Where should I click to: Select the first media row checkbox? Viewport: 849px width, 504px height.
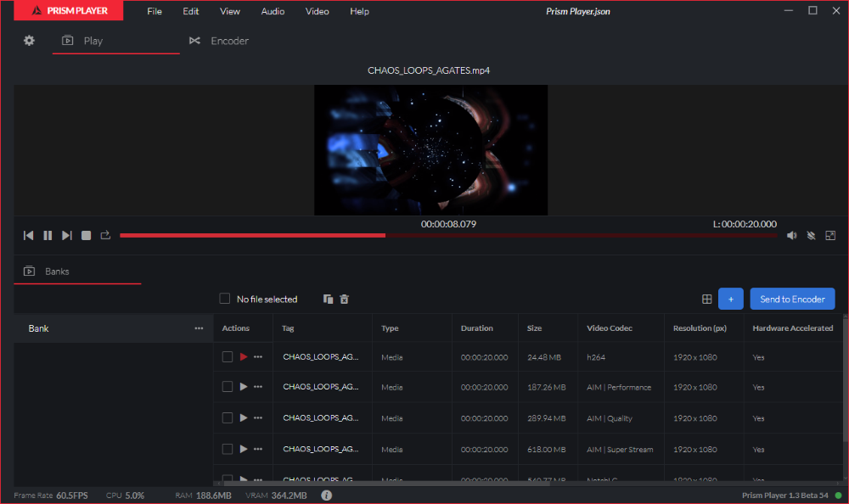227,356
